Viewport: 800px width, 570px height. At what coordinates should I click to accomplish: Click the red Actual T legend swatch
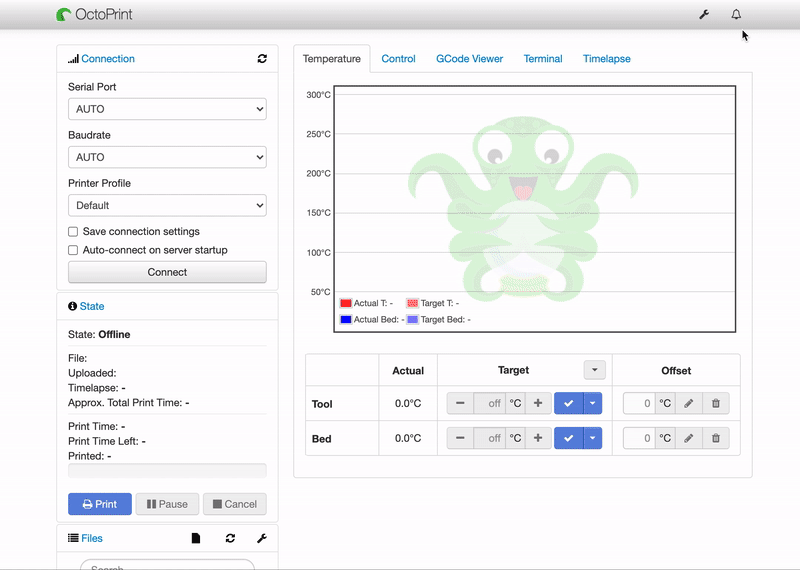point(346,303)
